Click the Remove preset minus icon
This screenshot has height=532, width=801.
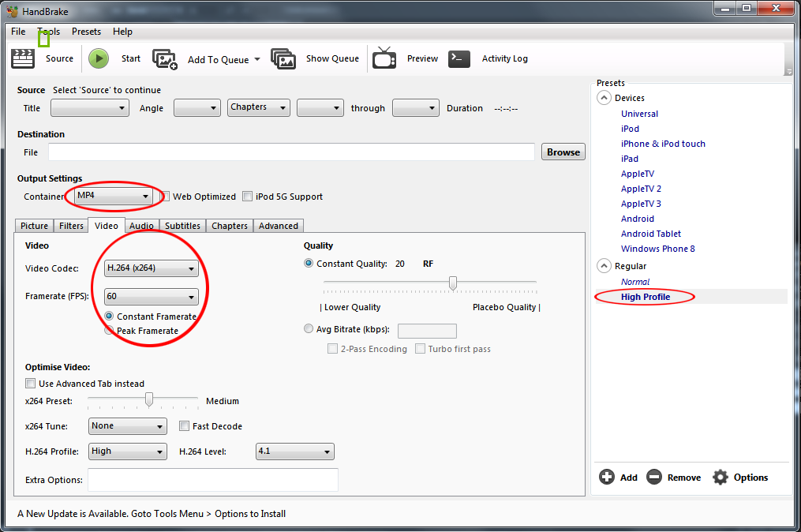tap(653, 477)
